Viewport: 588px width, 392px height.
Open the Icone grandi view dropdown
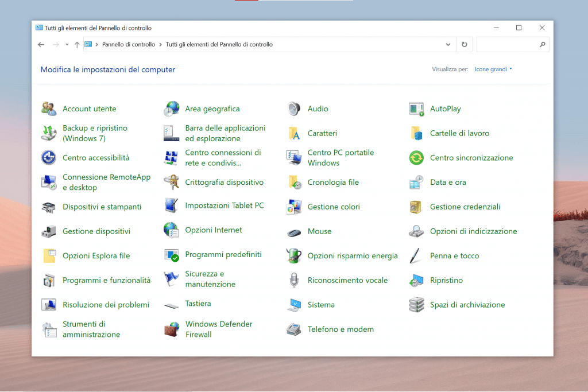tap(493, 69)
